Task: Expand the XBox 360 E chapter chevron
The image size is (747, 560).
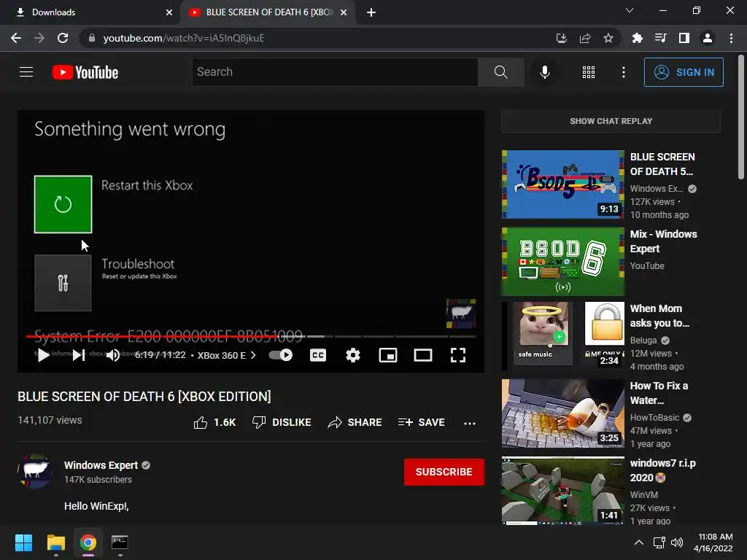Action: coord(253,355)
